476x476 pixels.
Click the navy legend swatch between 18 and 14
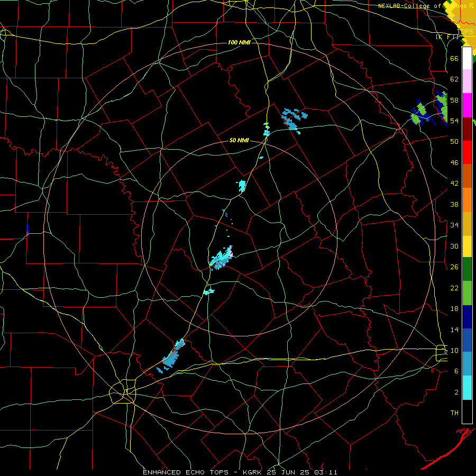[x=467, y=317]
